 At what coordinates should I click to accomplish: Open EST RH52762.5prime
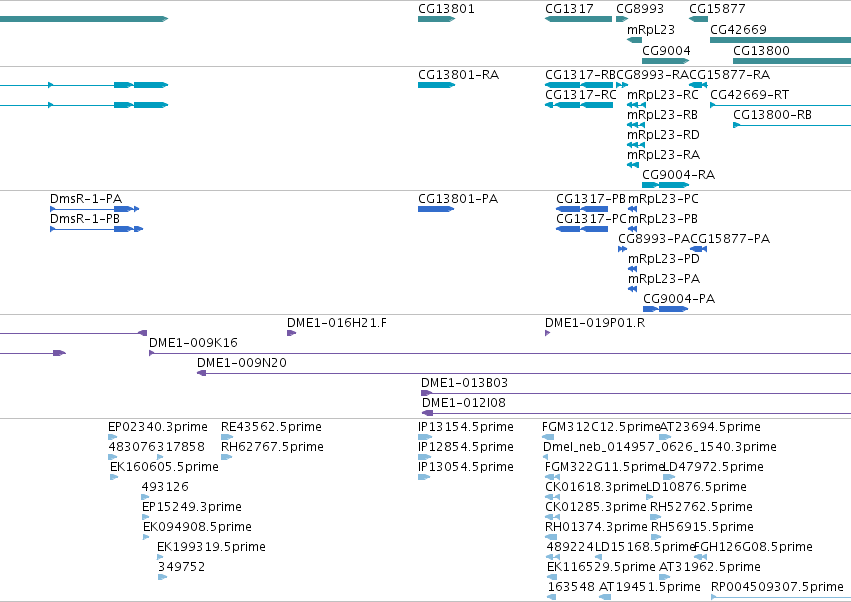pos(701,508)
